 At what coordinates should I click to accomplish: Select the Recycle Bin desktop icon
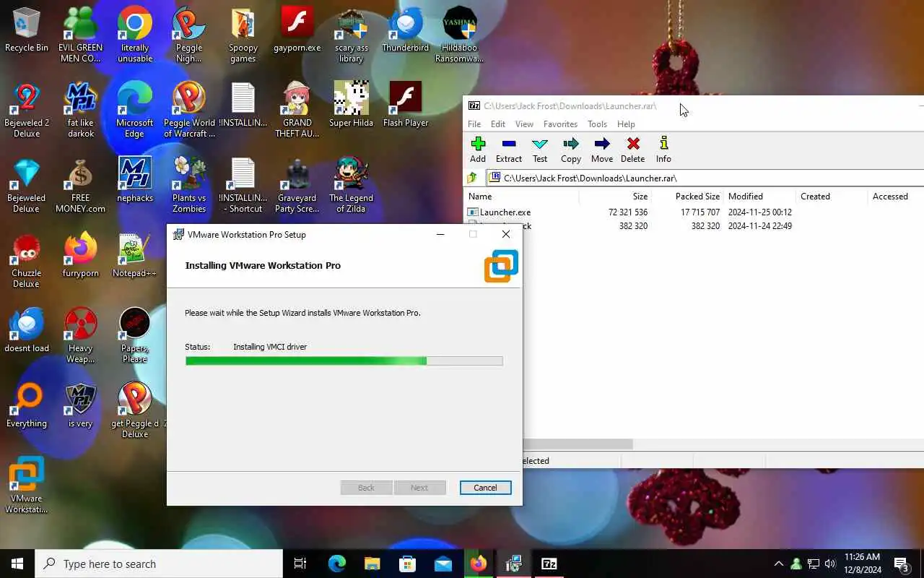click(x=27, y=30)
